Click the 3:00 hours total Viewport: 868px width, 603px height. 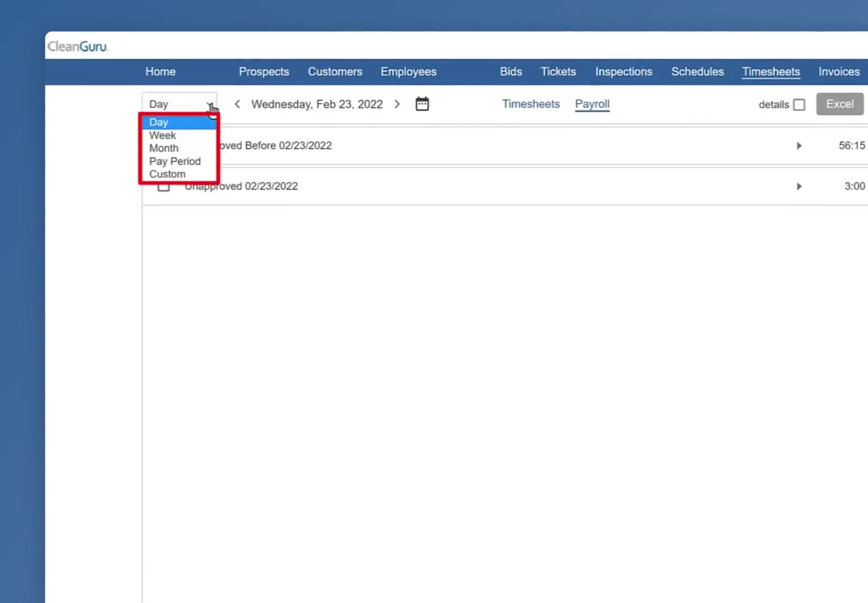click(854, 186)
